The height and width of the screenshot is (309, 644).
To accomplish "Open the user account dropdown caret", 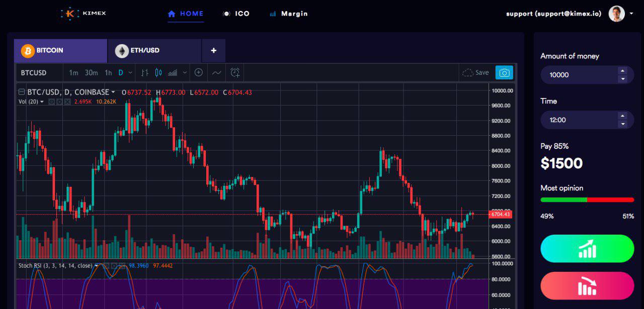I will tap(631, 14).
